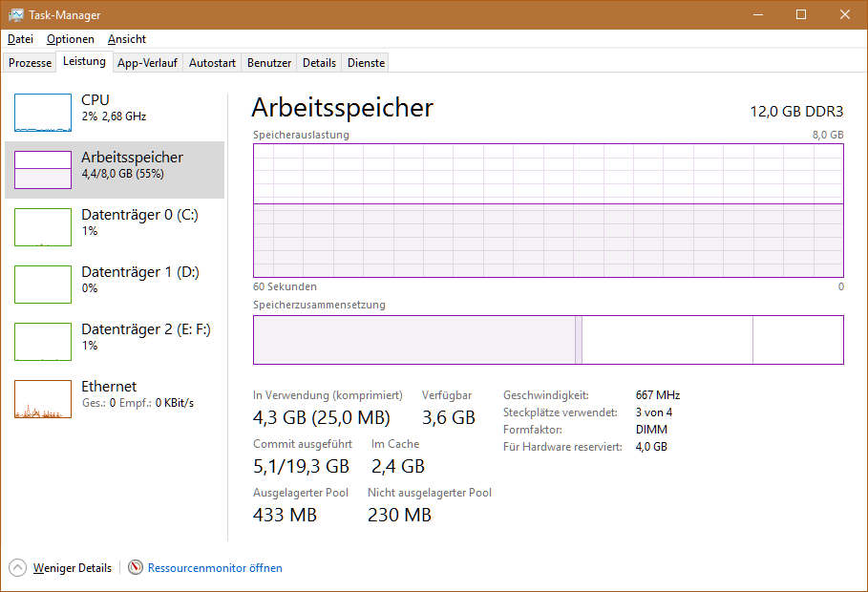Switch to the Details tab
The height and width of the screenshot is (592, 868).
(x=319, y=63)
